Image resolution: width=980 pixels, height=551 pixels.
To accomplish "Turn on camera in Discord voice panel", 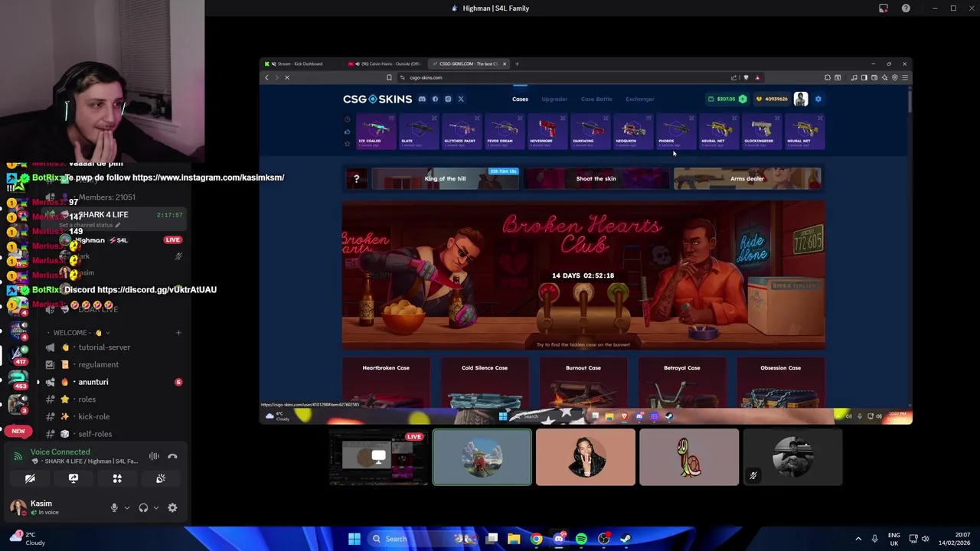I will click(30, 478).
